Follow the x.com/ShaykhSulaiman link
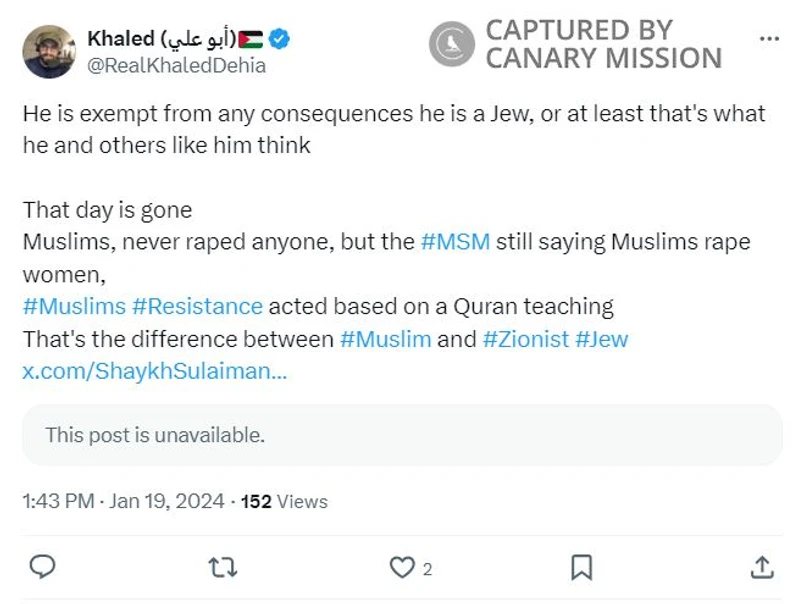This screenshot has width=800, height=604. point(155,371)
